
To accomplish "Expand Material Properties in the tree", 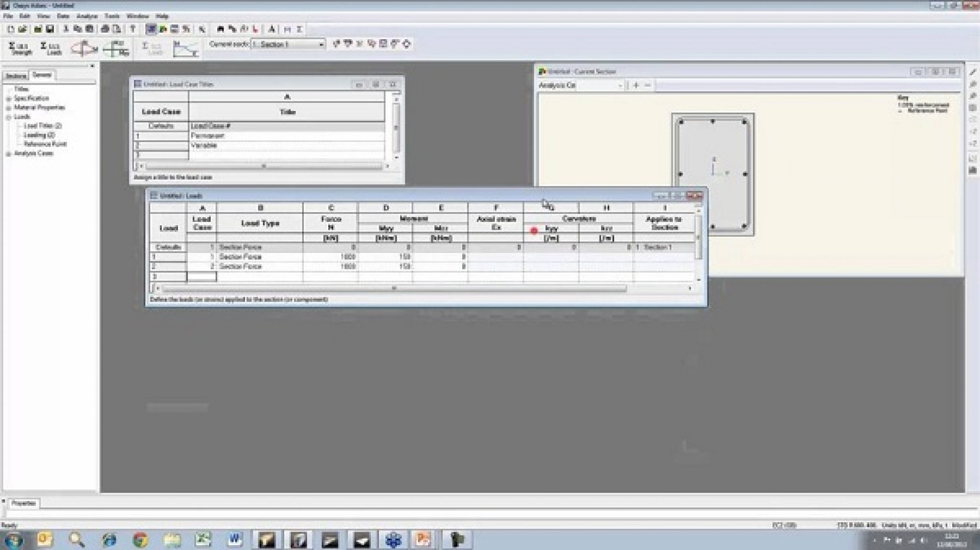I will 7,108.
